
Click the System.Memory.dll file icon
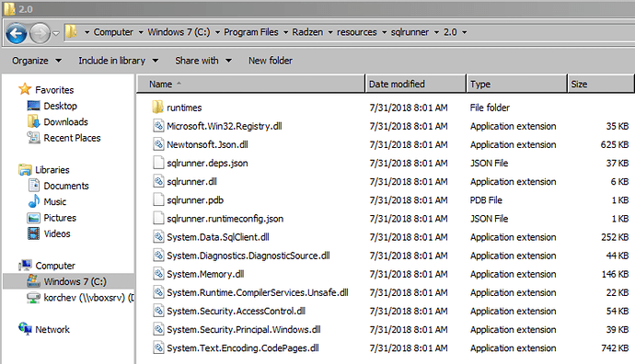pyautogui.click(x=158, y=274)
